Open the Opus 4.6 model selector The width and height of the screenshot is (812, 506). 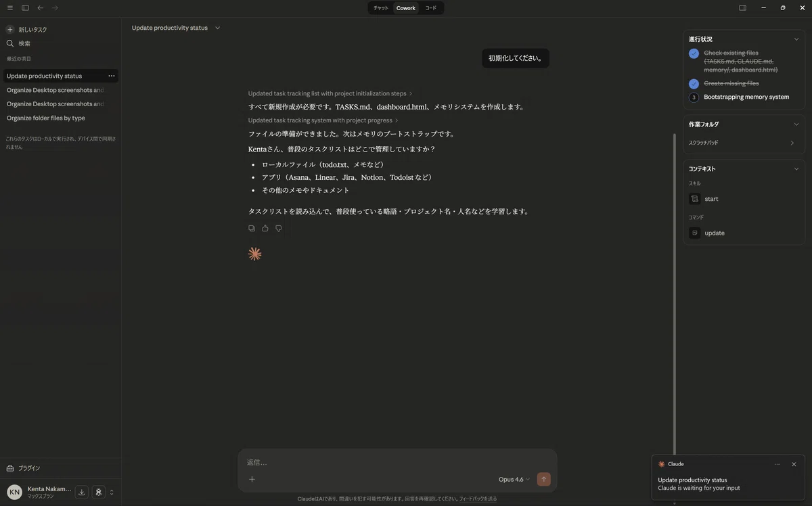(x=514, y=479)
